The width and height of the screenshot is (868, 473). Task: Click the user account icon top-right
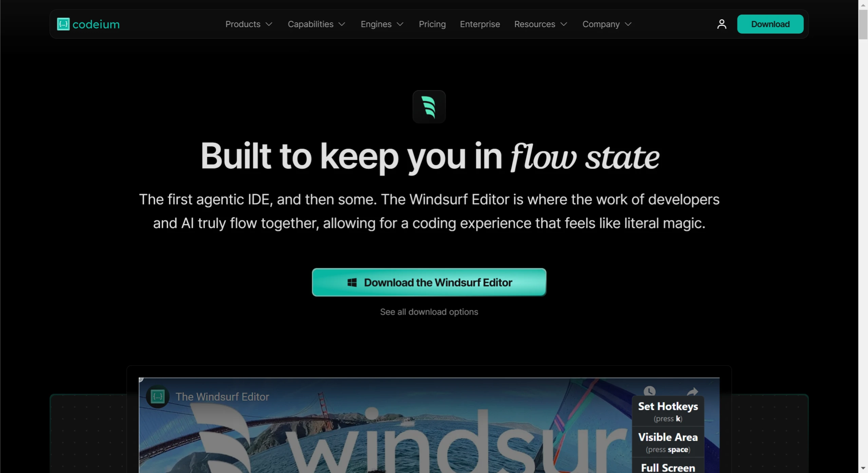click(x=722, y=24)
